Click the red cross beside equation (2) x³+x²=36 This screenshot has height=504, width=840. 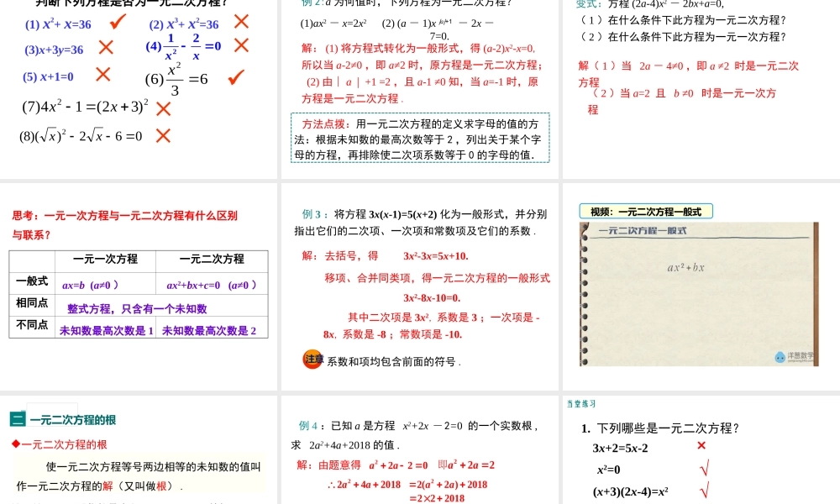(241, 22)
